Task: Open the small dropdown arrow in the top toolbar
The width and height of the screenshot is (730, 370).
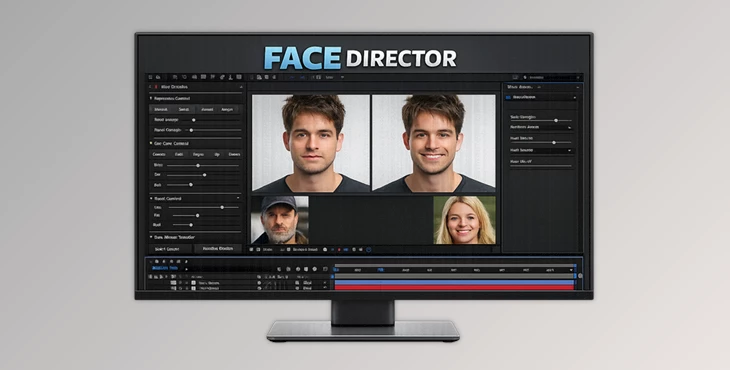Action: coord(342,77)
